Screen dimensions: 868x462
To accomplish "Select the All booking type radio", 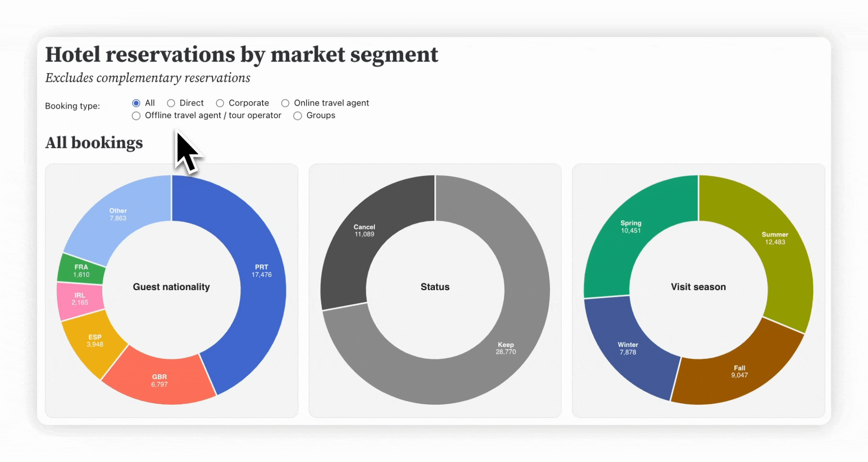I will (x=136, y=103).
